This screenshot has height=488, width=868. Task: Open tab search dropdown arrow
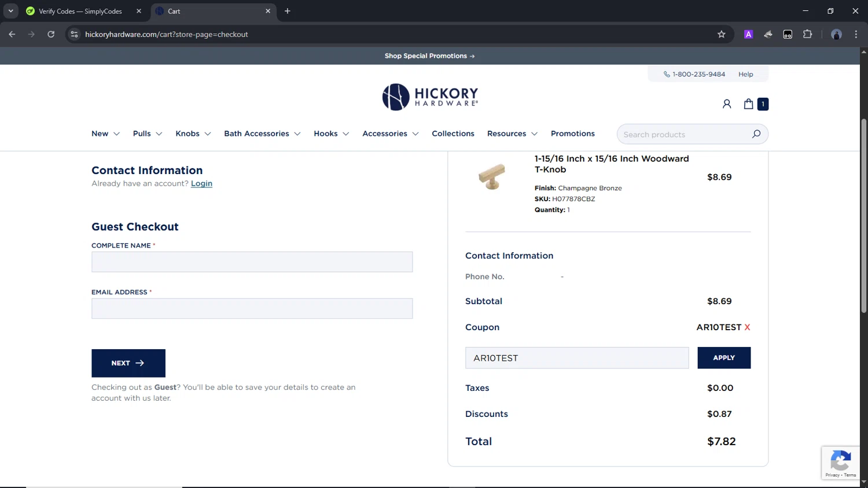pyautogui.click(x=10, y=11)
